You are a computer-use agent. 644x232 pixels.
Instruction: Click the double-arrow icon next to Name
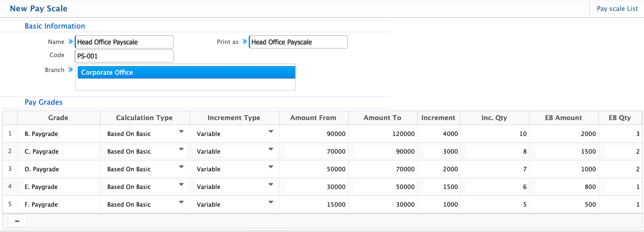tap(71, 42)
